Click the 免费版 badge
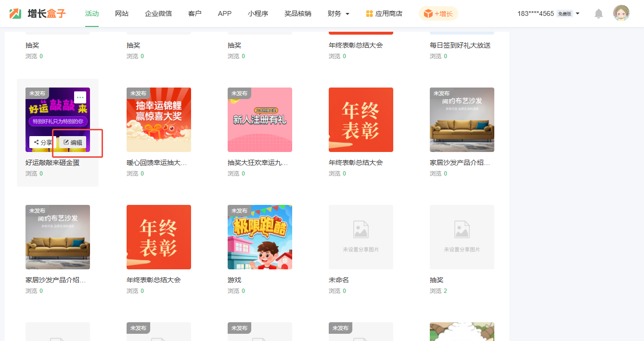Image resolution: width=644 pixels, height=341 pixels. pos(565,14)
